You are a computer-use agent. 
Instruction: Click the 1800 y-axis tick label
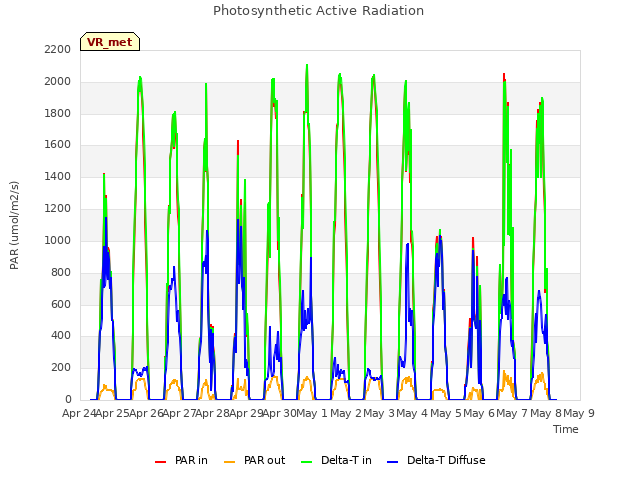pyautogui.click(x=58, y=113)
